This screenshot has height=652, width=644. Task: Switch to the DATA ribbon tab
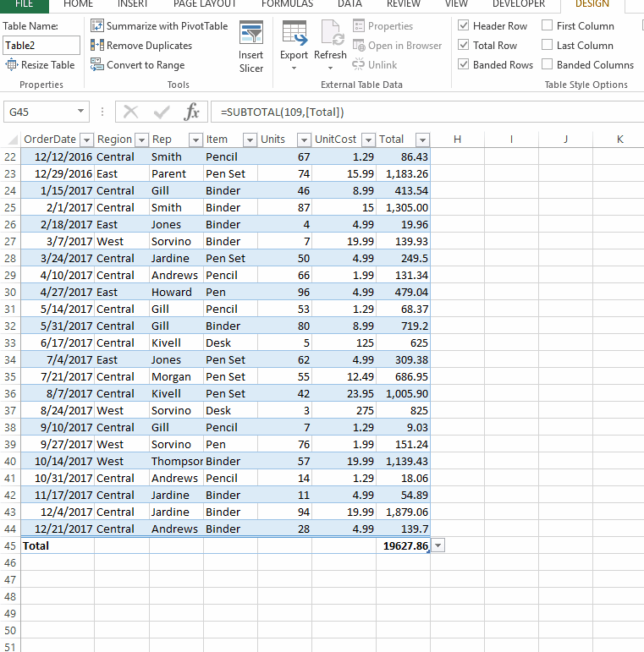(x=350, y=4)
